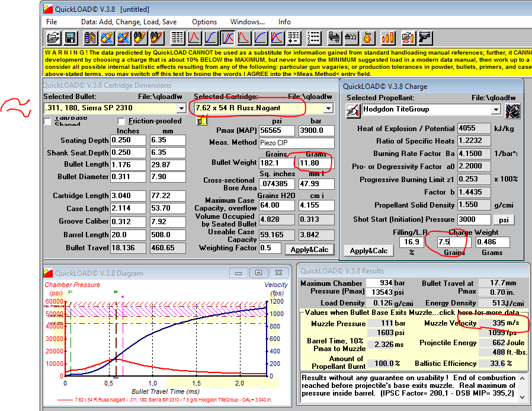Open the plus-minus charge table icon
532x411 pixels.
tap(293, 38)
